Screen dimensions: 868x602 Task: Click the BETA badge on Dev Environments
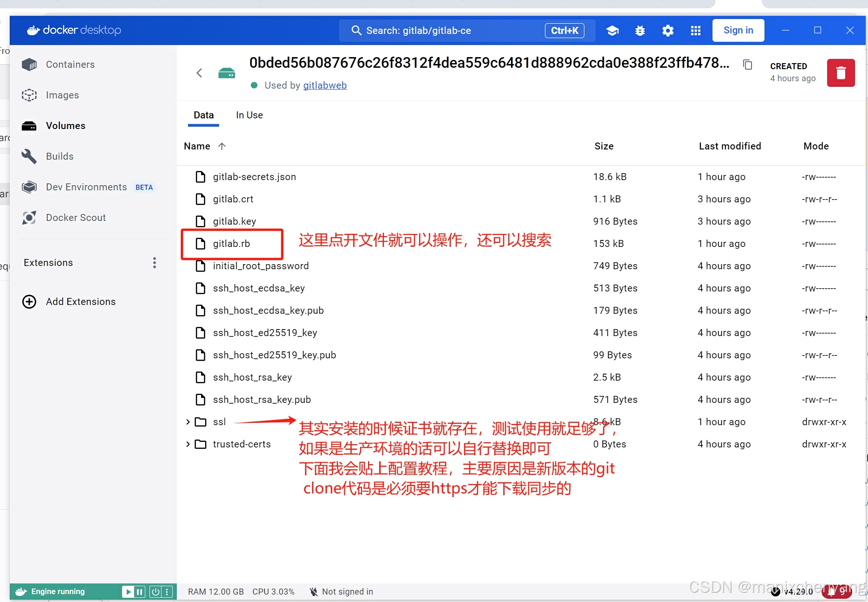[144, 188]
